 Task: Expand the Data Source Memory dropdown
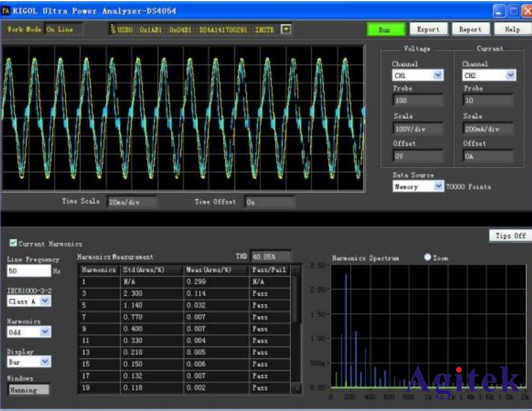tap(438, 187)
